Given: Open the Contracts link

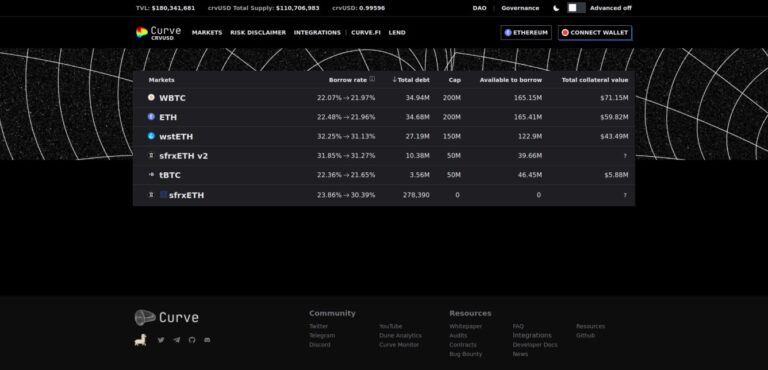Looking at the screenshot, I should point(463,345).
